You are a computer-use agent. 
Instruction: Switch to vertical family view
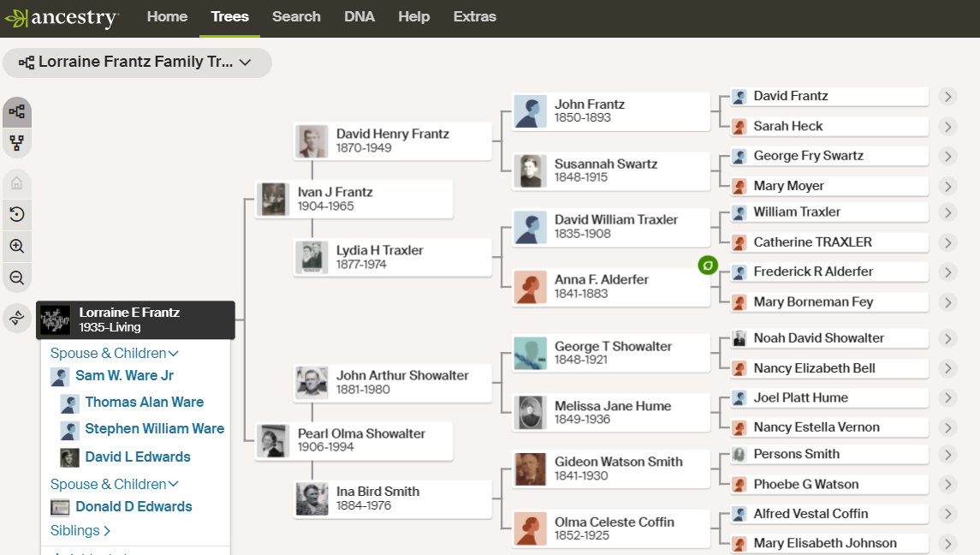tap(17, 143)
